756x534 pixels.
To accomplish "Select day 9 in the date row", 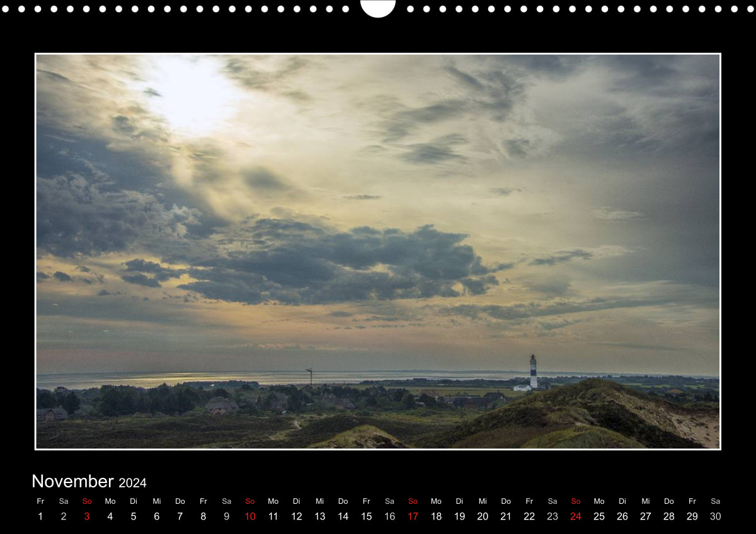I will click(x=227, y=516).
